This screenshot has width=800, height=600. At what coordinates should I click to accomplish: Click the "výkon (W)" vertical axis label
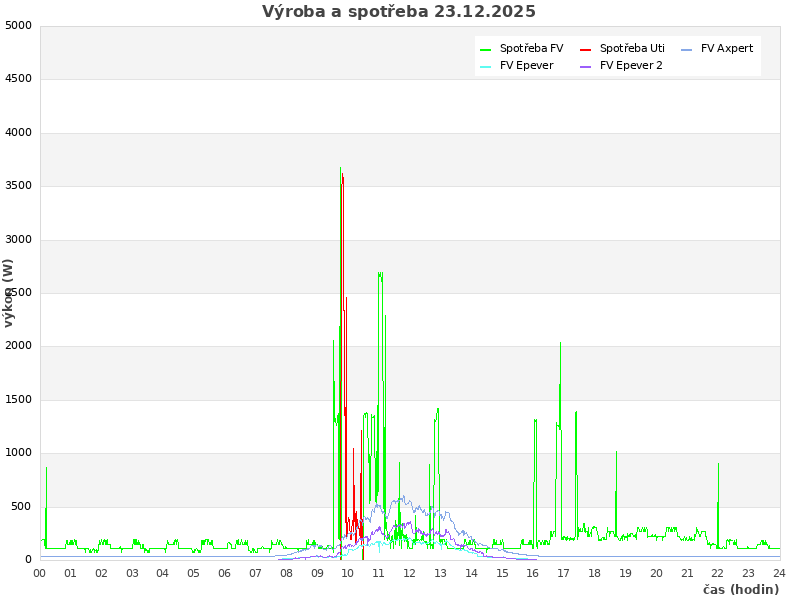coord(9,293)
